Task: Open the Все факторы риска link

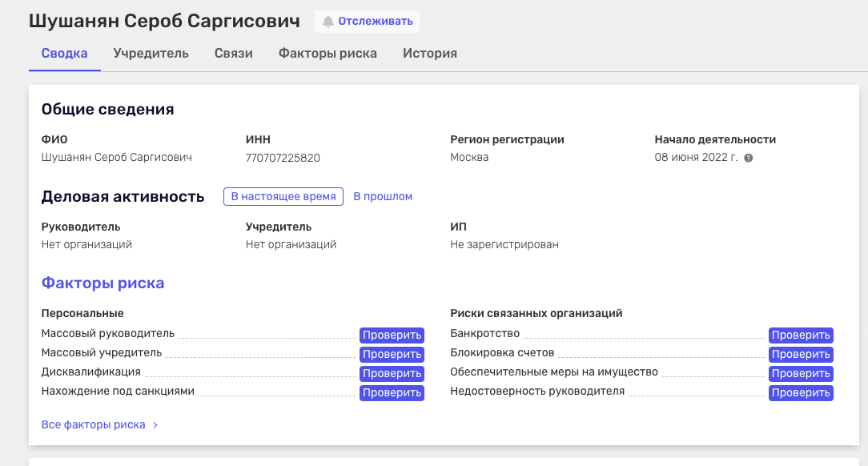Action: (92, 425)
